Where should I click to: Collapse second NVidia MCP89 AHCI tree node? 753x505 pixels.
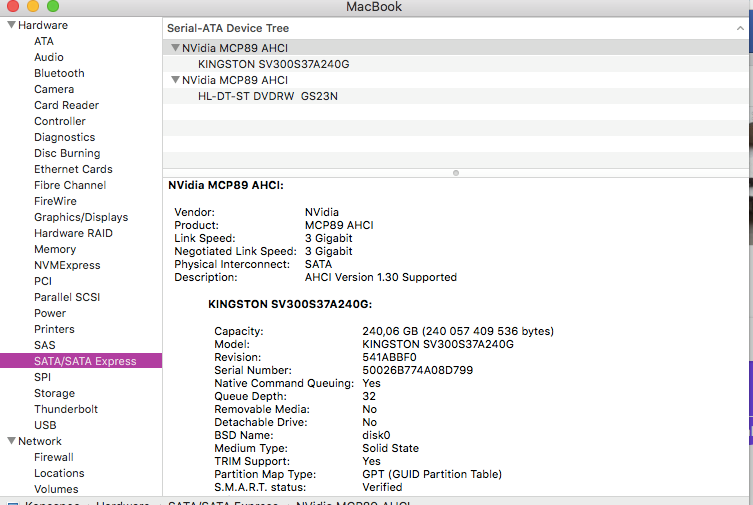click(175, 80)
